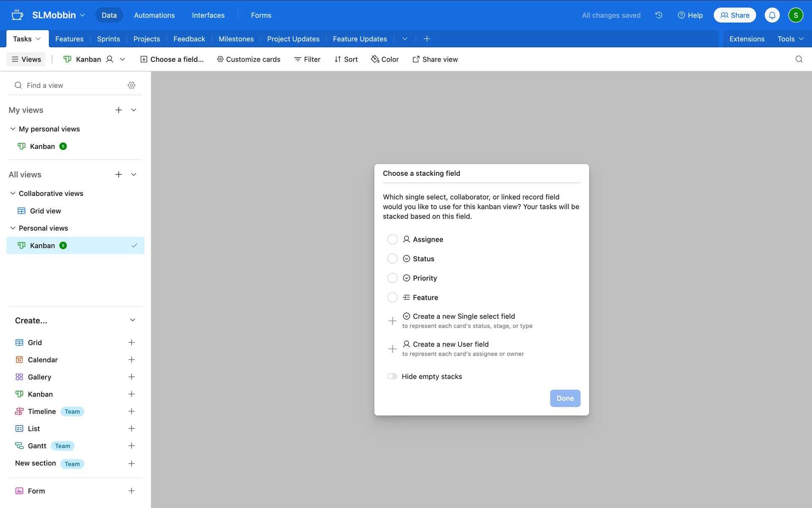Screen dimensions: 812x508
Task: Collapse the Create section chevron
Action: point(132,320)
